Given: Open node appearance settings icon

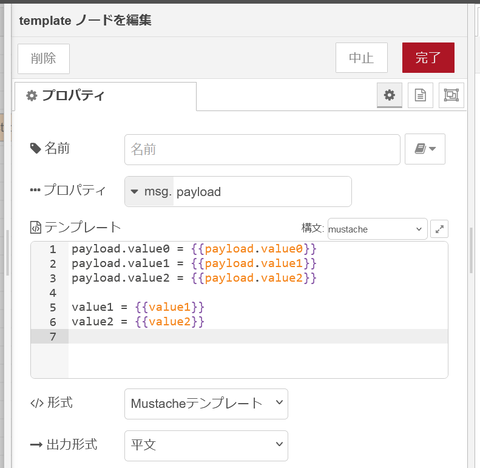Looking at the screenshot, I should click(x=451, y=95).
